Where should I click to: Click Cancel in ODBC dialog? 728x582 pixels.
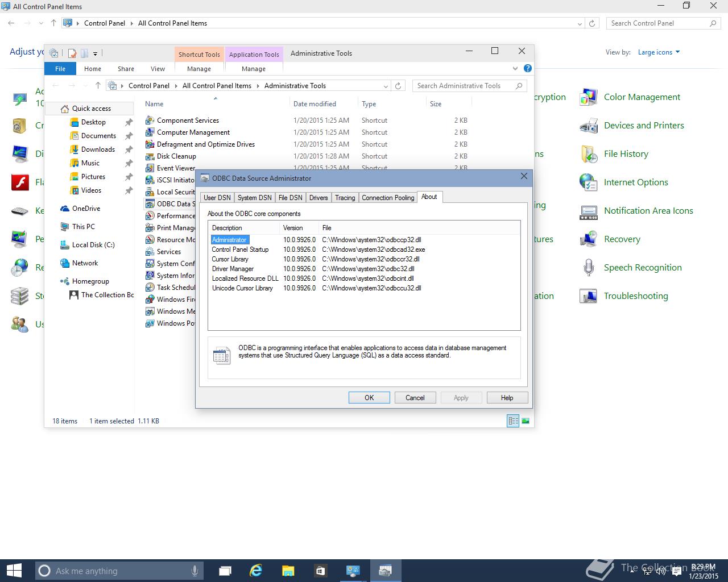point(415,398)
